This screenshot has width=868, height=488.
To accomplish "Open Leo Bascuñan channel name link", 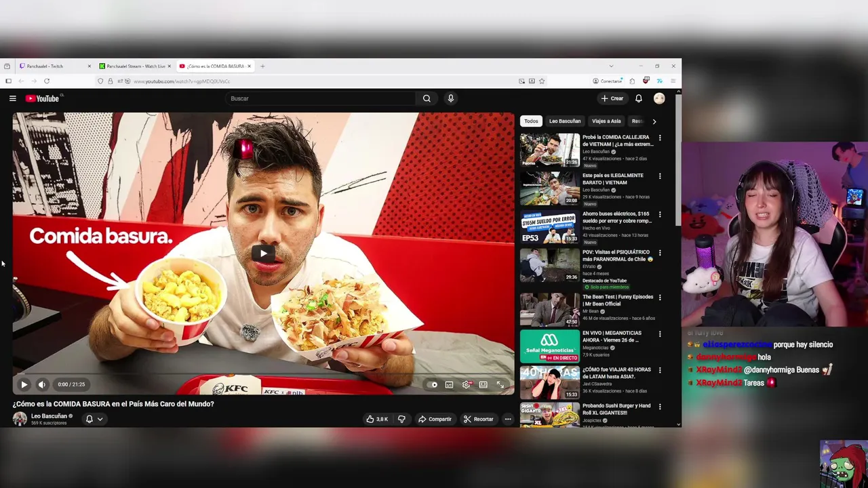I will pyautogui.click(x=49, y=416).
